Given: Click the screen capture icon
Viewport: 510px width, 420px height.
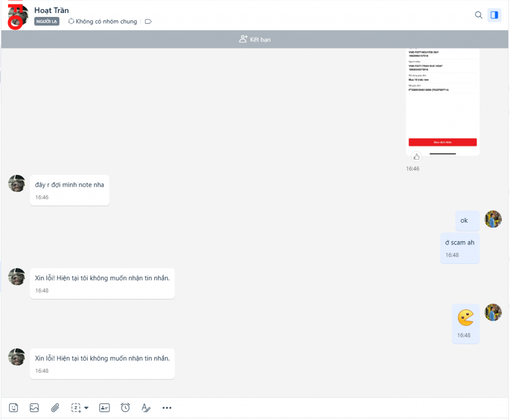Looking at the screenshot, I should click(76, 408).
